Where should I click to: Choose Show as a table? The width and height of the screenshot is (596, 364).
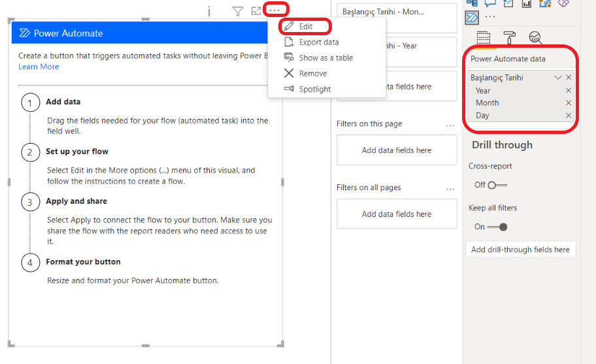325,58
